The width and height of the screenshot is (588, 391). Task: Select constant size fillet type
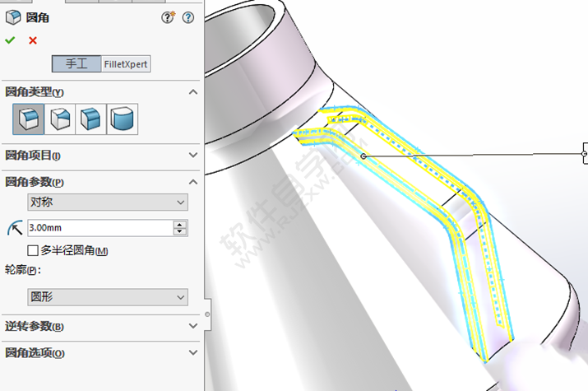point(29,119)
